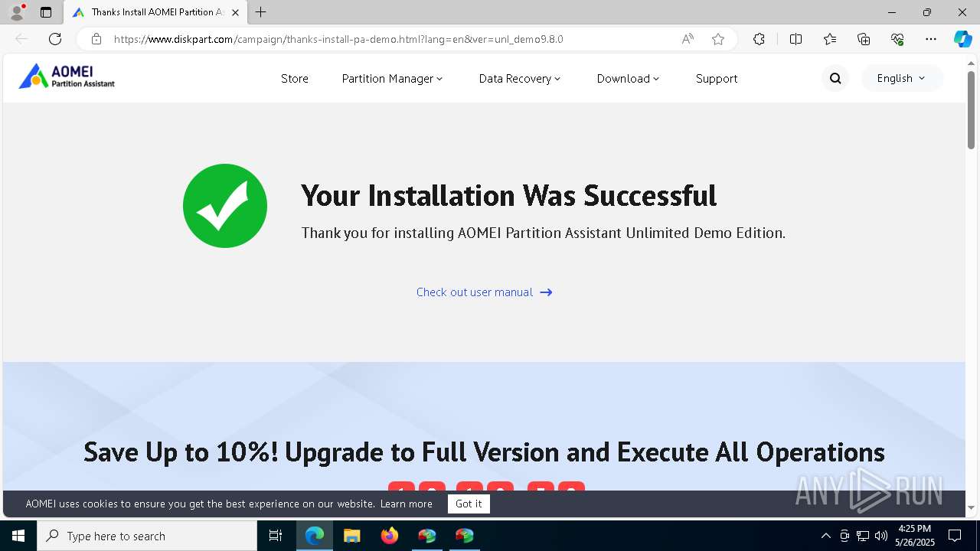Image resolution: width=980 pixels, height=551 pixels.
Task: Follow the Check out user manual link
Action: point(485,292)
